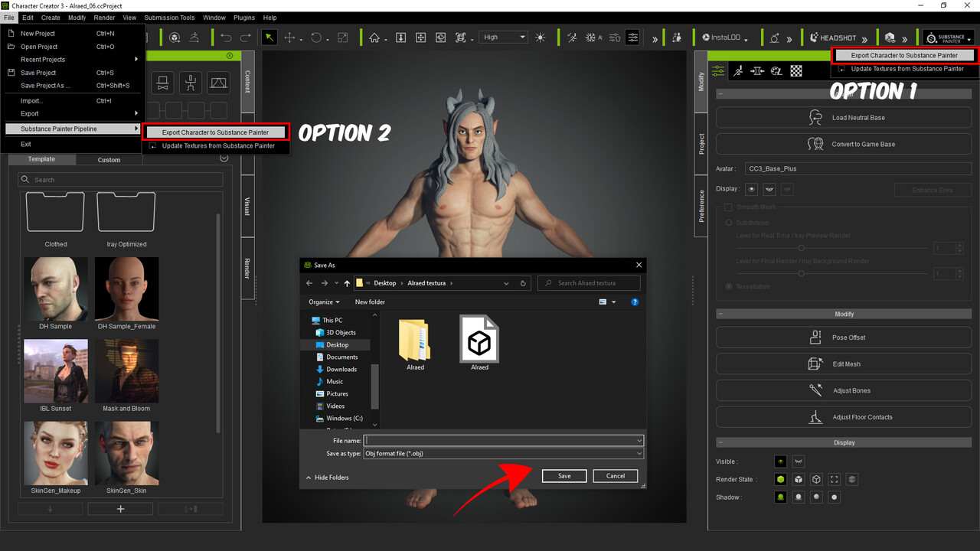Open the running figure motion tab icon
Image resolution: width=980 pixels, height=551 pixels.
tap(738, 70)
